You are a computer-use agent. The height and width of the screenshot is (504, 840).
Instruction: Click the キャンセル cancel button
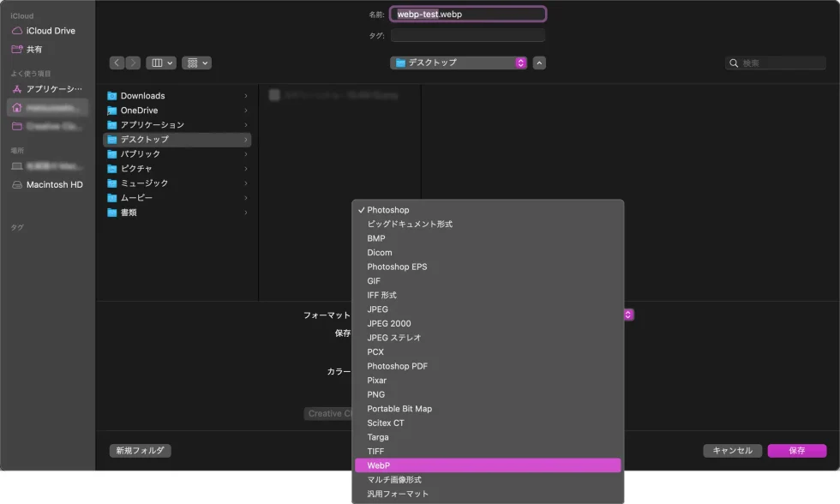coord(732,451)
